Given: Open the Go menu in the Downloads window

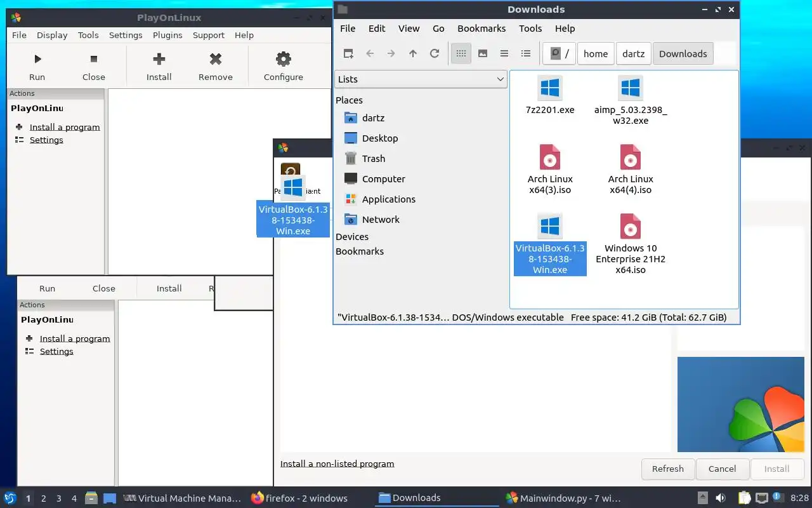Looking at the screenshot, I should tap(438, 28).
